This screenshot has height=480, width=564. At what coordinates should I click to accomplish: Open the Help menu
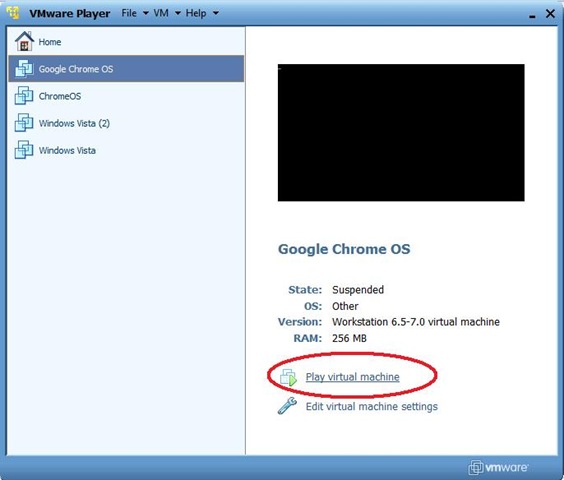(x=196, y=13)
